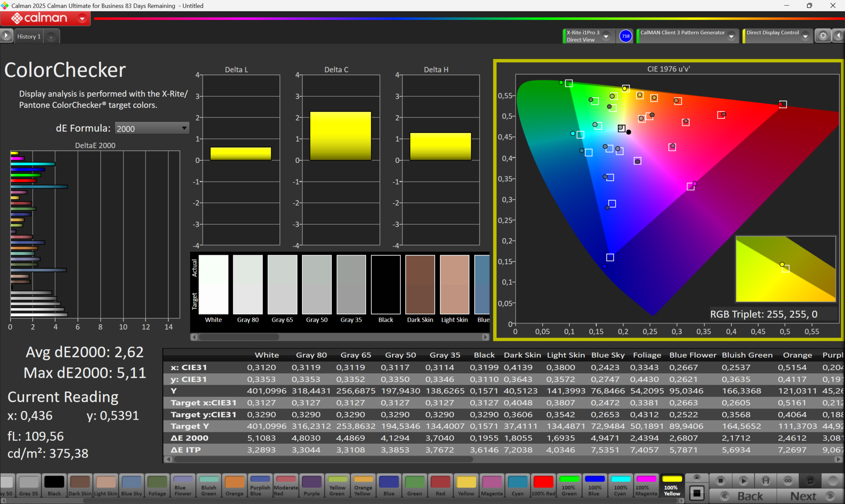Toggle the black pattern window button
Viewport: 845px width, 504px height.
pos(697,493)
